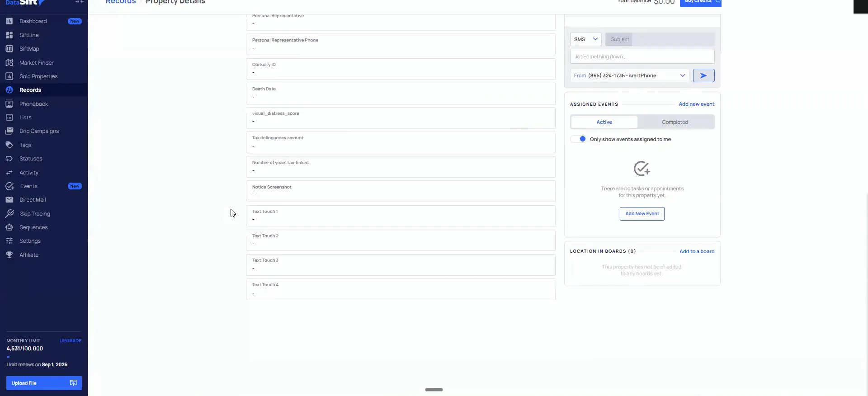The width and height of the screenshot is (868, 396).
Task: Open SiftMap icon in sidebar
Action: [x=9, y=49]
